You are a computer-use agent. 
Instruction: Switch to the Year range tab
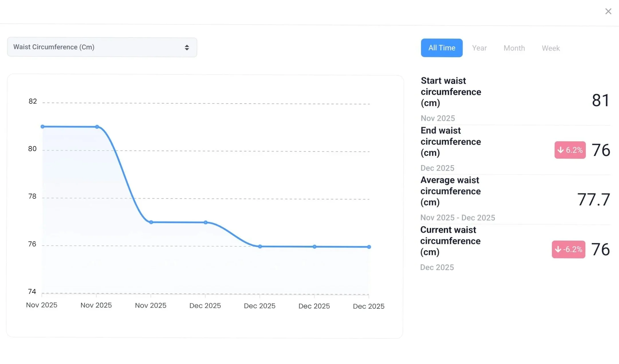479,48
